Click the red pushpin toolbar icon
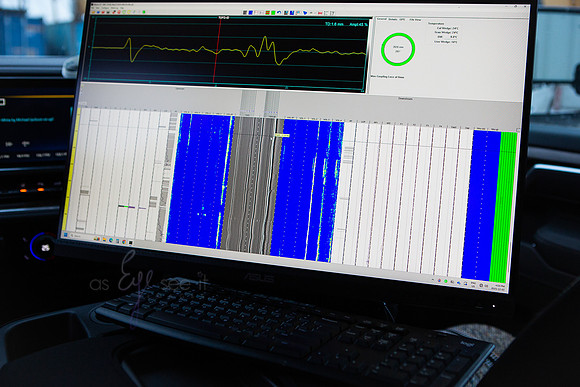Viewport: 580px width, 387px height. [113, 12]
